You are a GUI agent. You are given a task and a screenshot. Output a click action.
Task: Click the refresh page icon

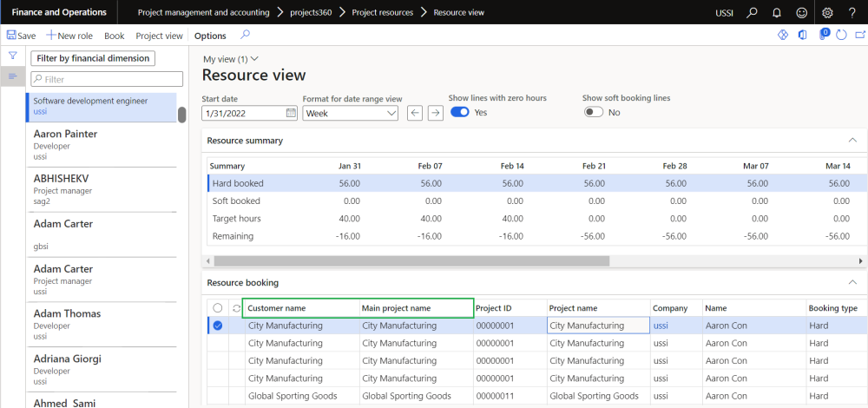point(839,36)
